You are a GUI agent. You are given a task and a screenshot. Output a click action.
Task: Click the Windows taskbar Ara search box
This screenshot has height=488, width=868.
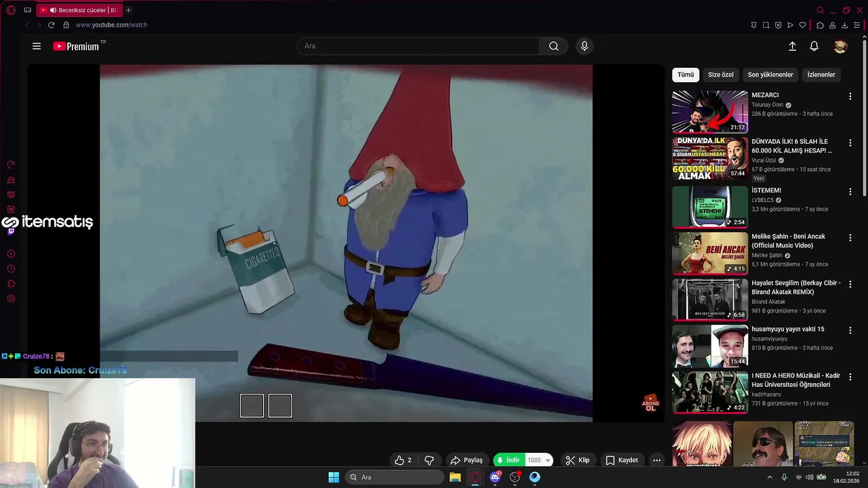point(394,477)
